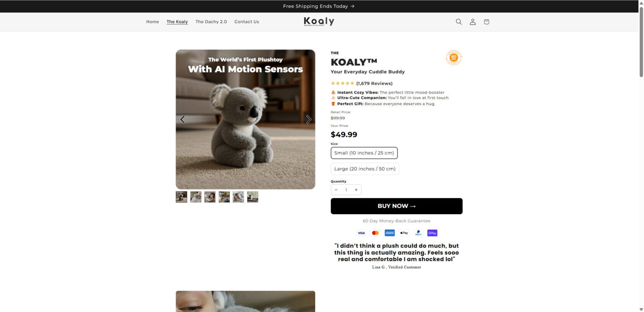The width and height of the screenshot is (644, 312).
Task: Click the PayPal payment icon
Action: tap(418, 233)
